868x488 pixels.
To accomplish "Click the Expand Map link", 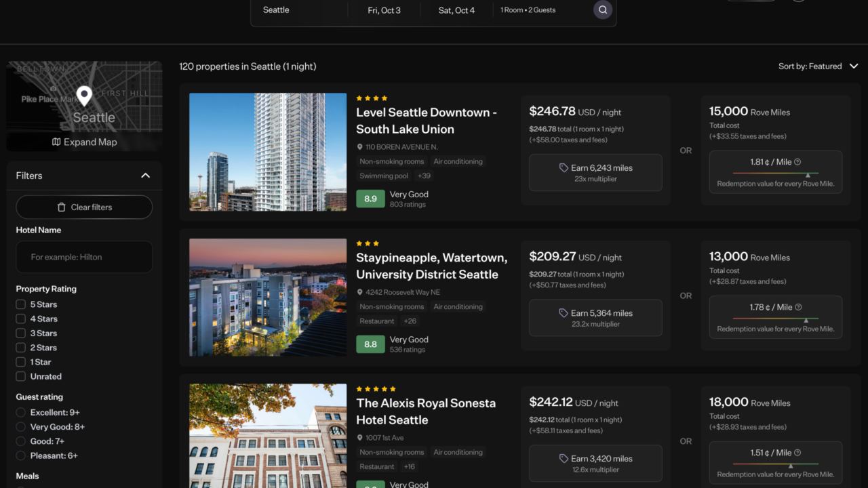I will (84, 142).
